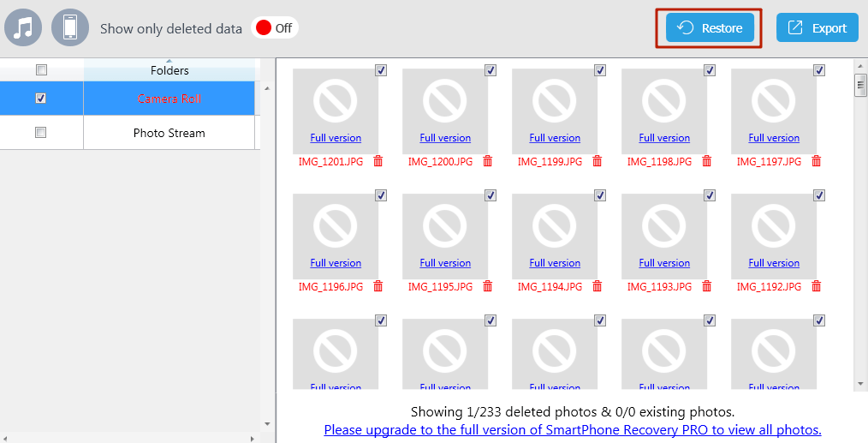The image size is (868, 443).
Task: Click trash icon next to IMG_1196.JPG
Action: point(378,286)
